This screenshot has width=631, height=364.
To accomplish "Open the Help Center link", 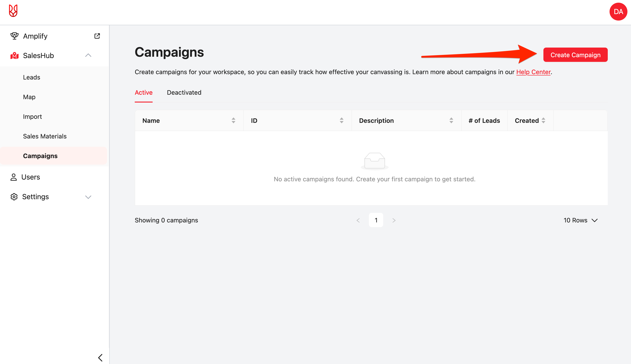I will click(533, 72).
